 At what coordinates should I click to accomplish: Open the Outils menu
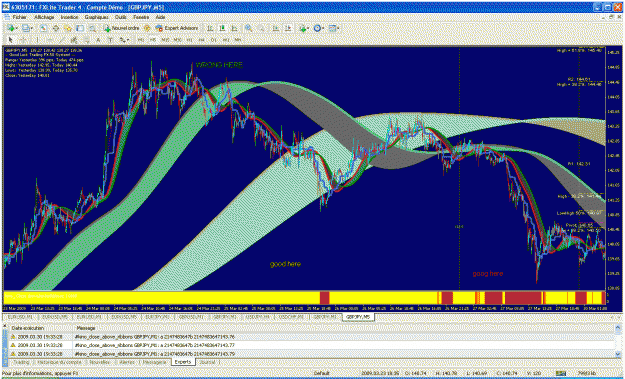click(121, 17)
